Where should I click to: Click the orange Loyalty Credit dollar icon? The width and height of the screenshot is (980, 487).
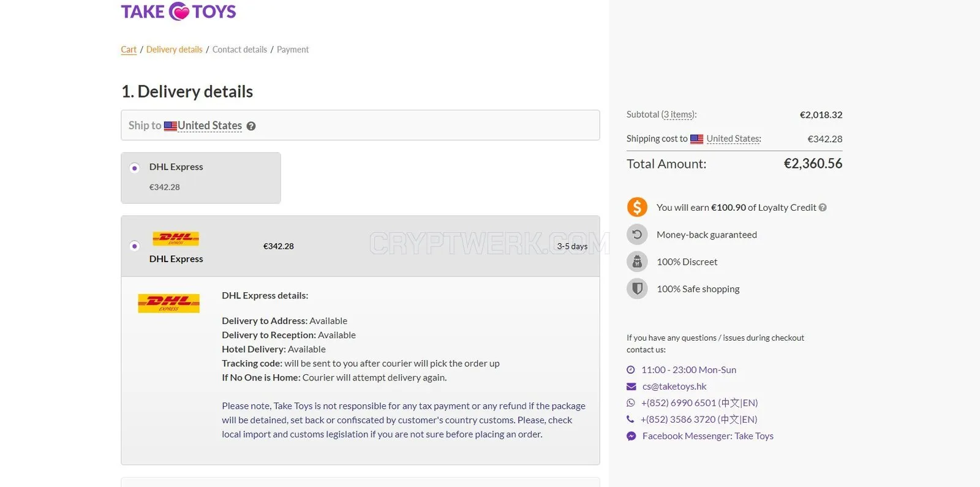point(637,207)
